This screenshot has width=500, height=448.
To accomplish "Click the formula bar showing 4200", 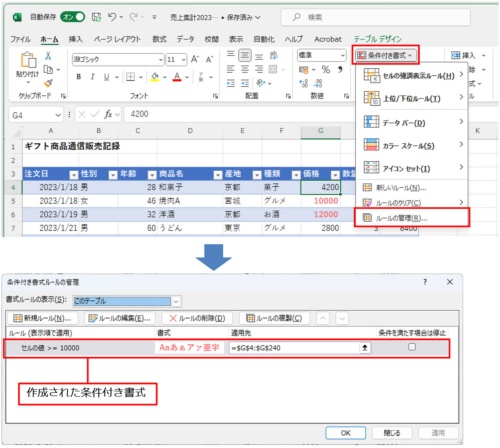I will (240, 115).
